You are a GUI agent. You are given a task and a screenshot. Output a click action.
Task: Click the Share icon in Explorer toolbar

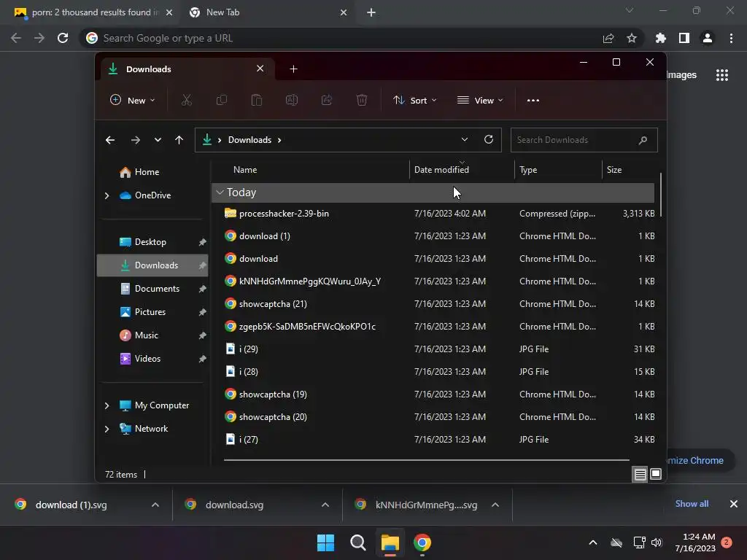[327, 101]
